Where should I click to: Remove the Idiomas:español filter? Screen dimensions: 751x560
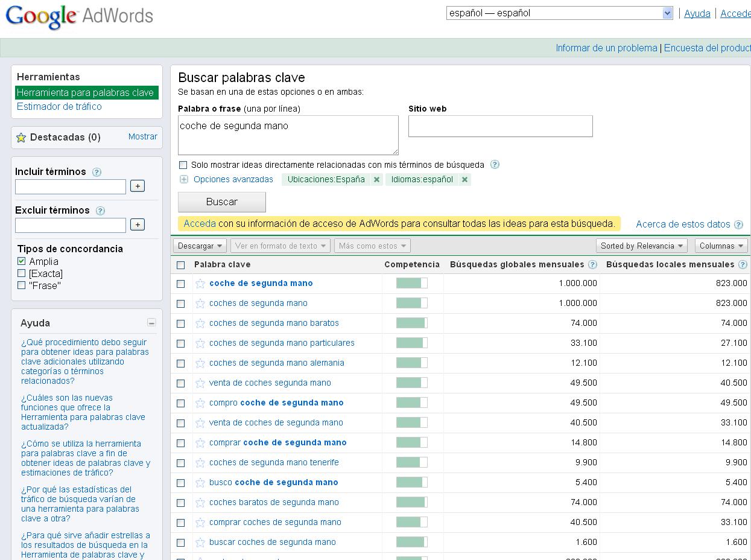[464, 179]
